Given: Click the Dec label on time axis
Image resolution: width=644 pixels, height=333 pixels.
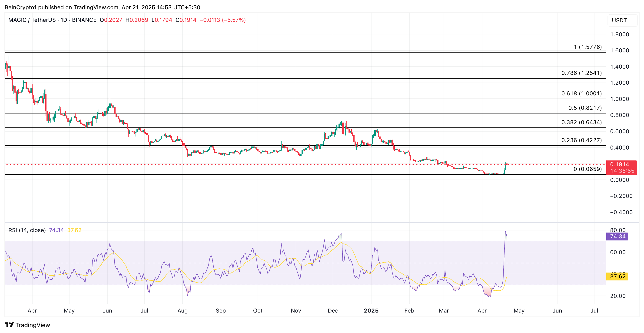Looking at the screenshot, I should coord(333,310).
